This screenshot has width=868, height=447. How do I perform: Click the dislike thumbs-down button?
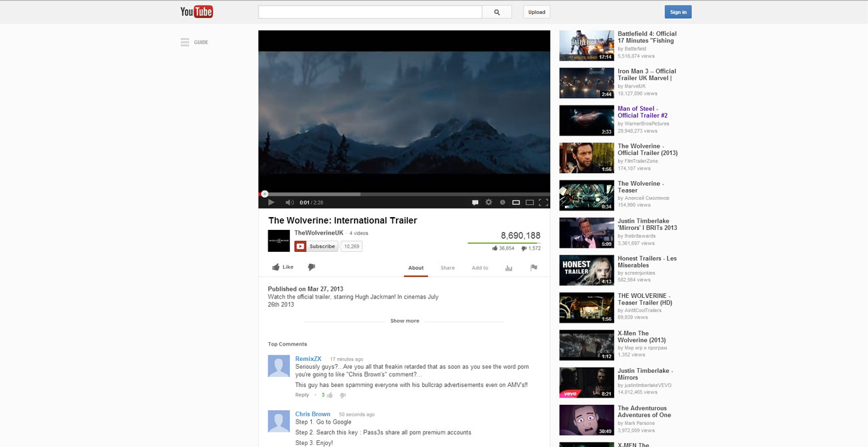(311, 267)
